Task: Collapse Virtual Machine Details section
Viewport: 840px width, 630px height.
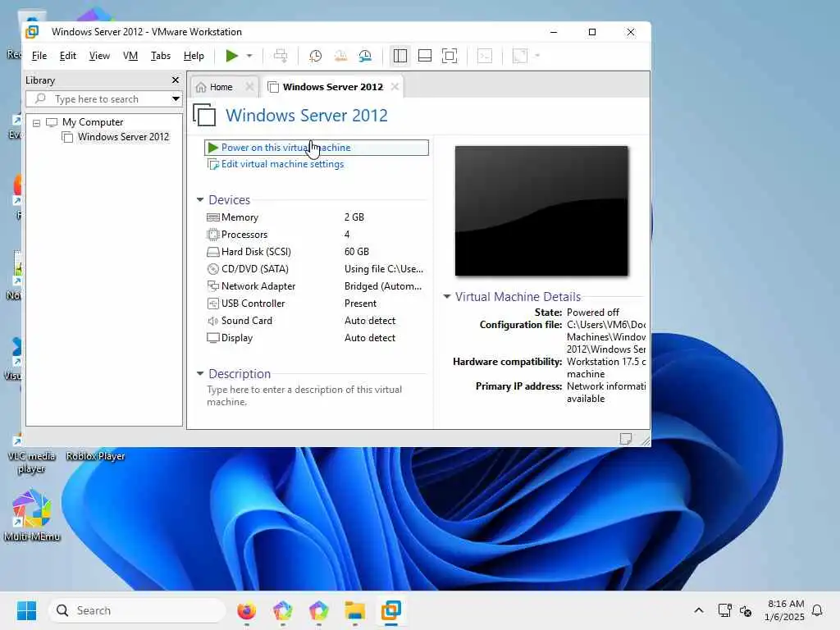Action: click(x=447, y=296)
